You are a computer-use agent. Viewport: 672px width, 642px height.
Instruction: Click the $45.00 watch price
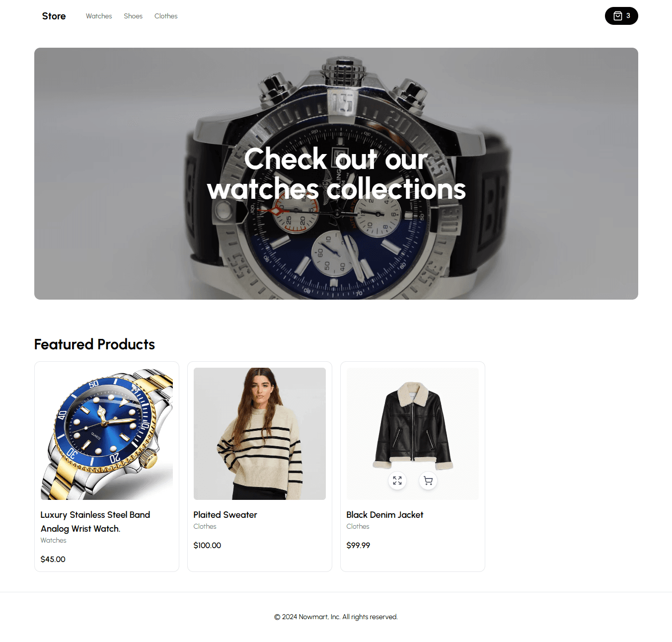[x=53, y=559]
